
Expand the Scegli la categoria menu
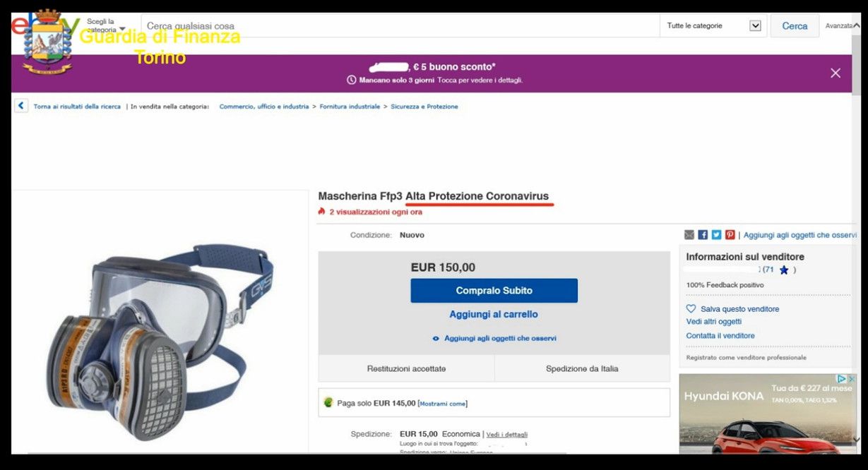(x=105, y=26)
